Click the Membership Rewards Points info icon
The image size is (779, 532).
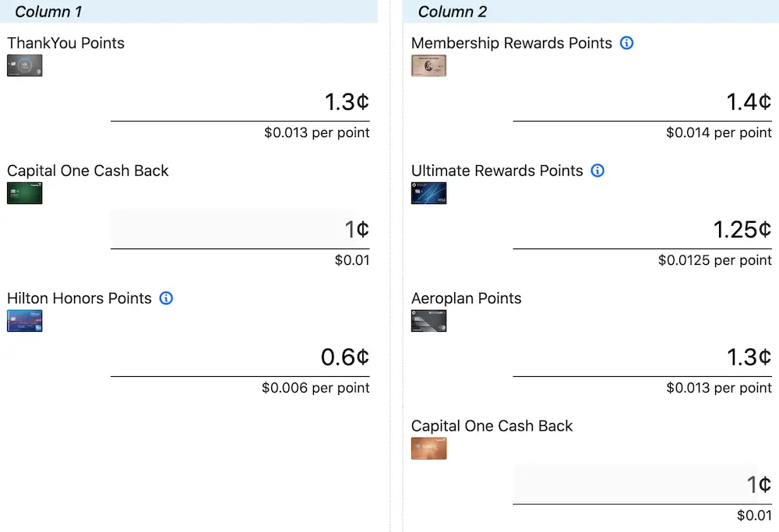[x=626, y=43]
